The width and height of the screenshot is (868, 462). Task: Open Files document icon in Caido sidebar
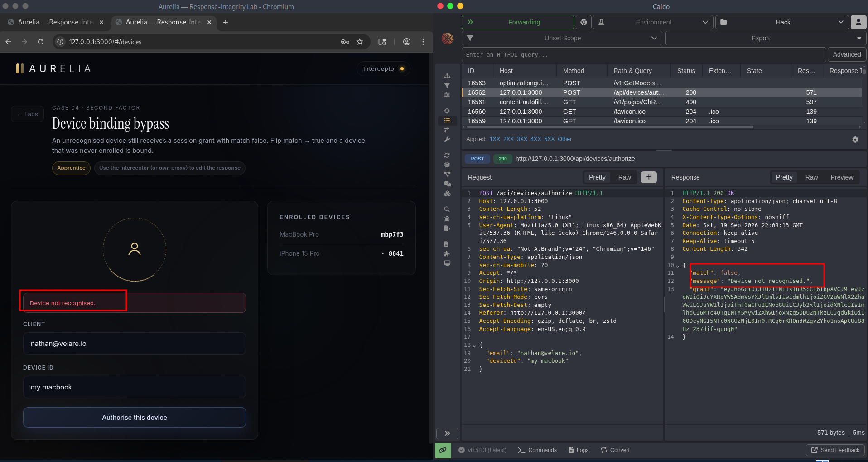point(447,244)
